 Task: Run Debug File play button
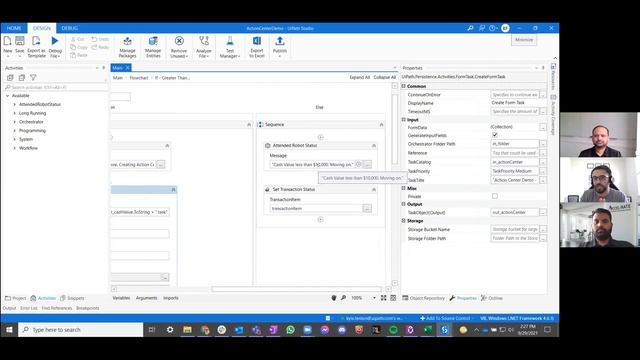click(x=55, y=41)
